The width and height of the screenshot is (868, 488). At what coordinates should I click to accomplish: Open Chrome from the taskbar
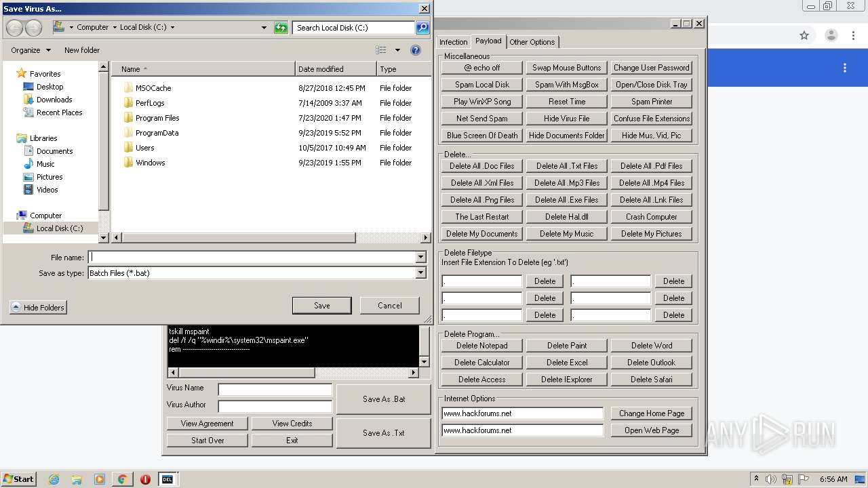[x=122, y=479]
